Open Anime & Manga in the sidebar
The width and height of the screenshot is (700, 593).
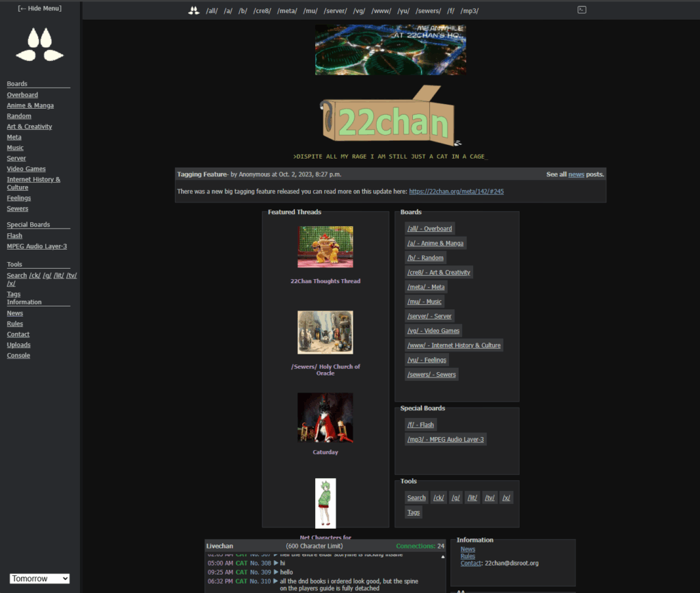click(30, 105)
